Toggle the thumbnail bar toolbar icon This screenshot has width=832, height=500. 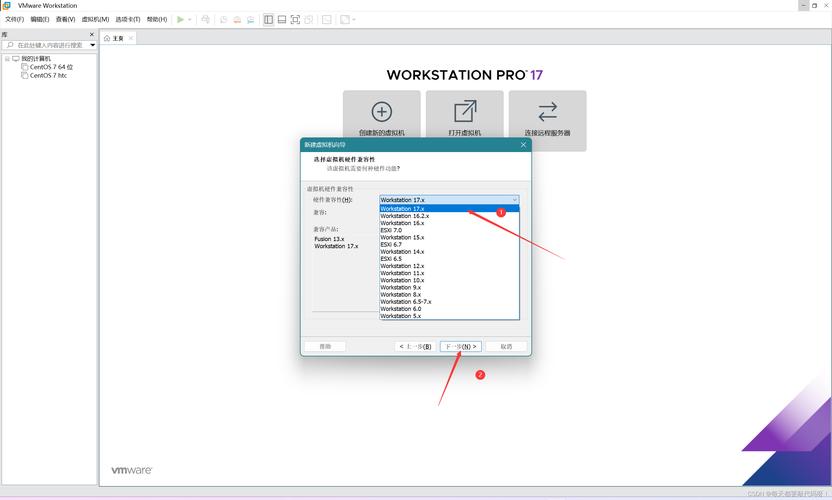click(282, 20)
